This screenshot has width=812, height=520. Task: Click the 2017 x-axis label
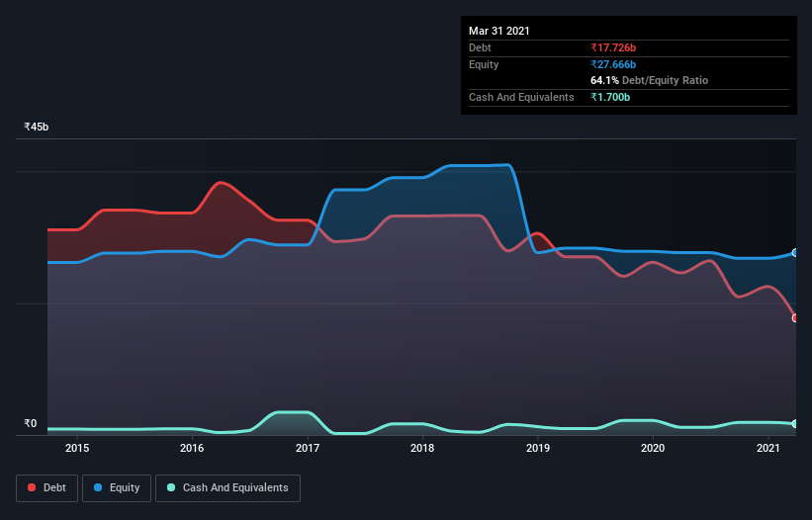coord(308,448)
